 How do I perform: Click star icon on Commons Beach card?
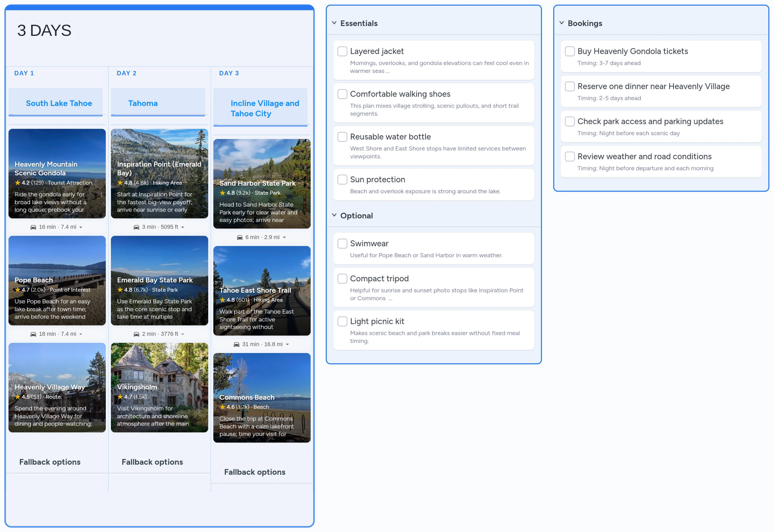[x=222, y=407]
